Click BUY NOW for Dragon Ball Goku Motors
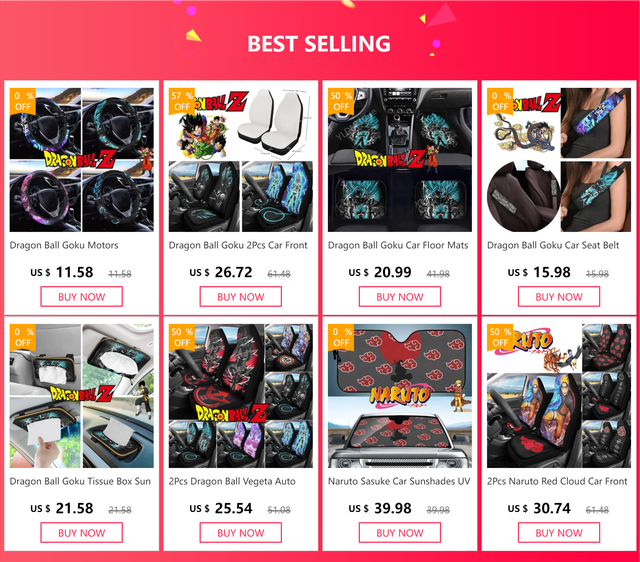This screenshot has width=640, height=562. tap(82, 297)
